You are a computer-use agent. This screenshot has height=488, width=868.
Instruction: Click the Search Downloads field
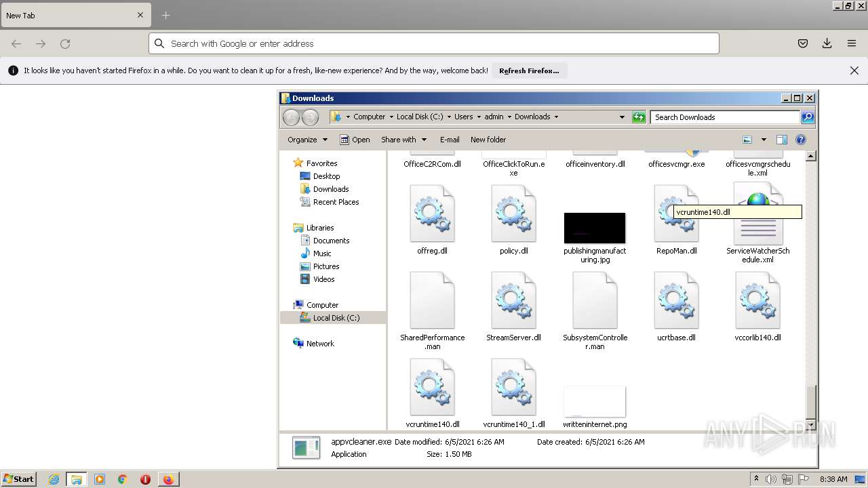click(725, 117)
